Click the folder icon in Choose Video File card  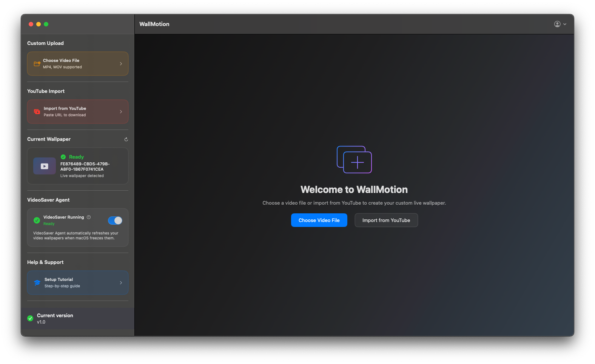tap(37, 64)
